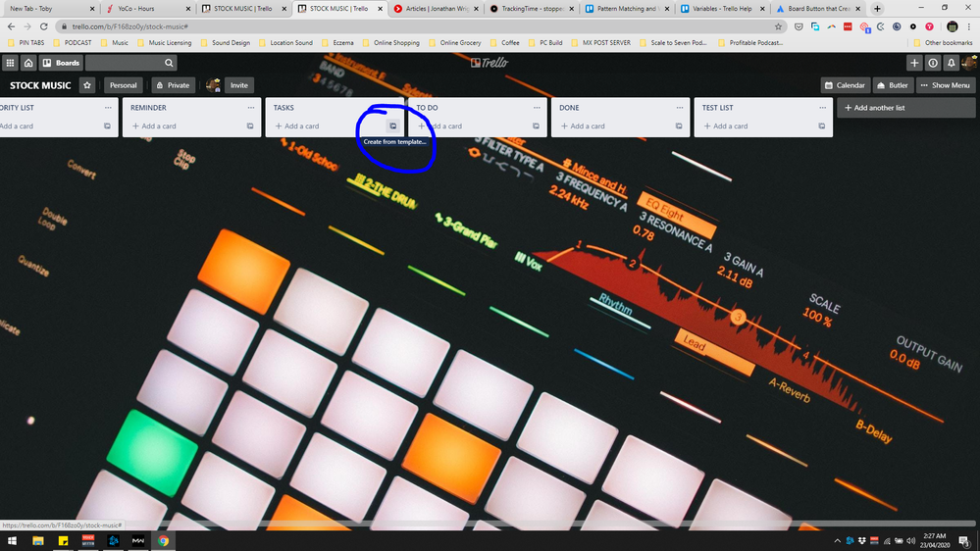Open TO DO list actions menu
The height and width of the screenshot is (551, 980).
click(537, 108)
